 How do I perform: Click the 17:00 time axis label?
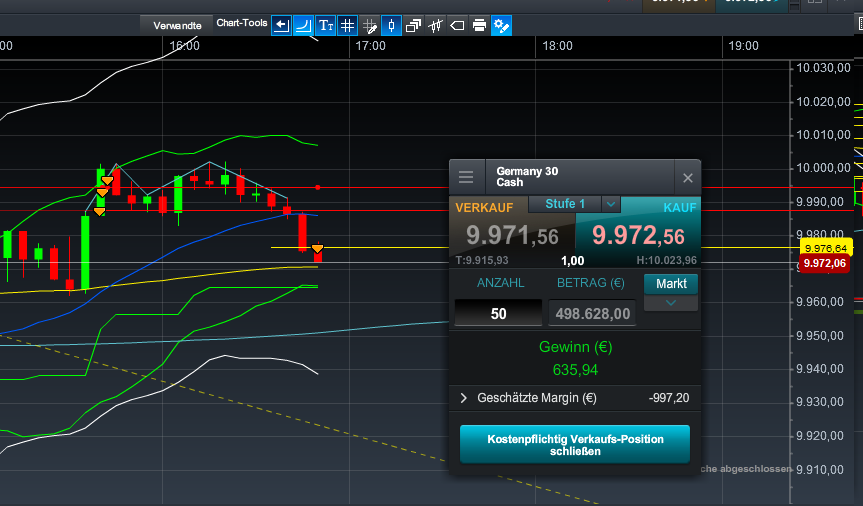tap(370, 46)
